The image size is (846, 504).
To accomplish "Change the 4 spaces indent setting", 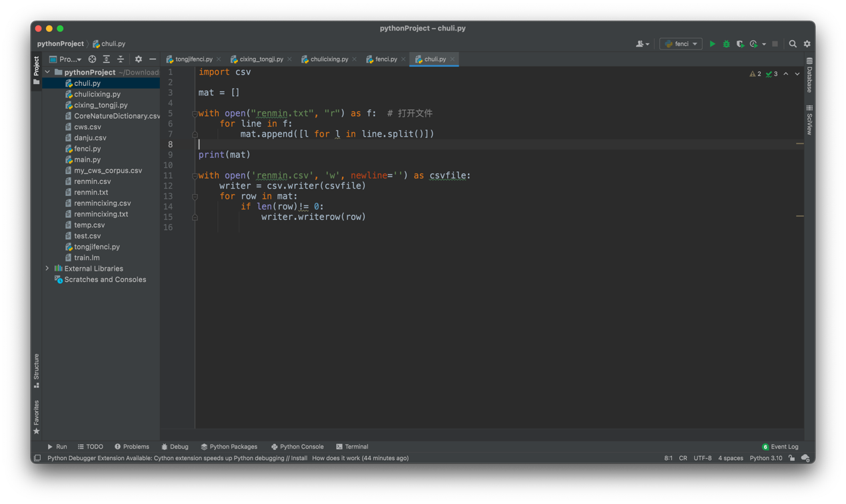I will pos(731,458).
